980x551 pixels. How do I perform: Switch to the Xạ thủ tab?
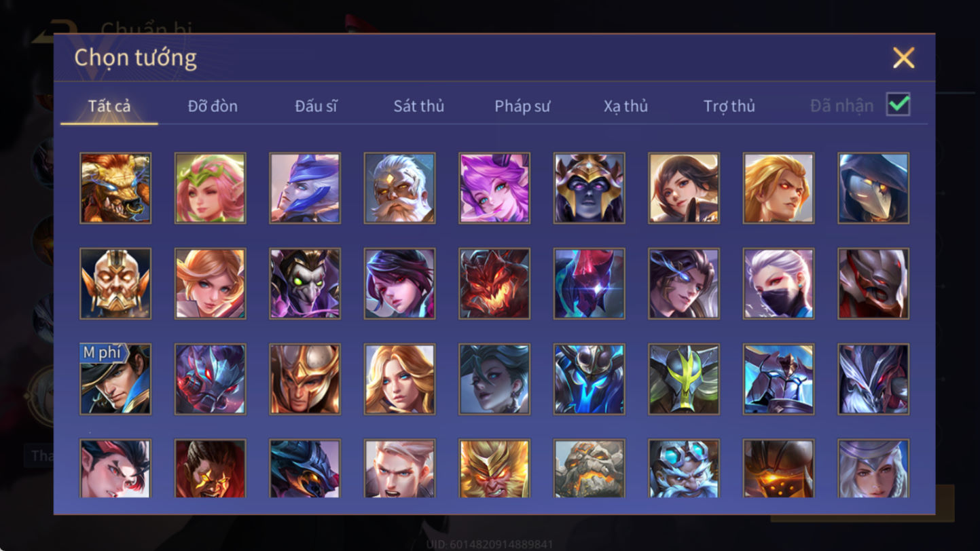point(625,106)
